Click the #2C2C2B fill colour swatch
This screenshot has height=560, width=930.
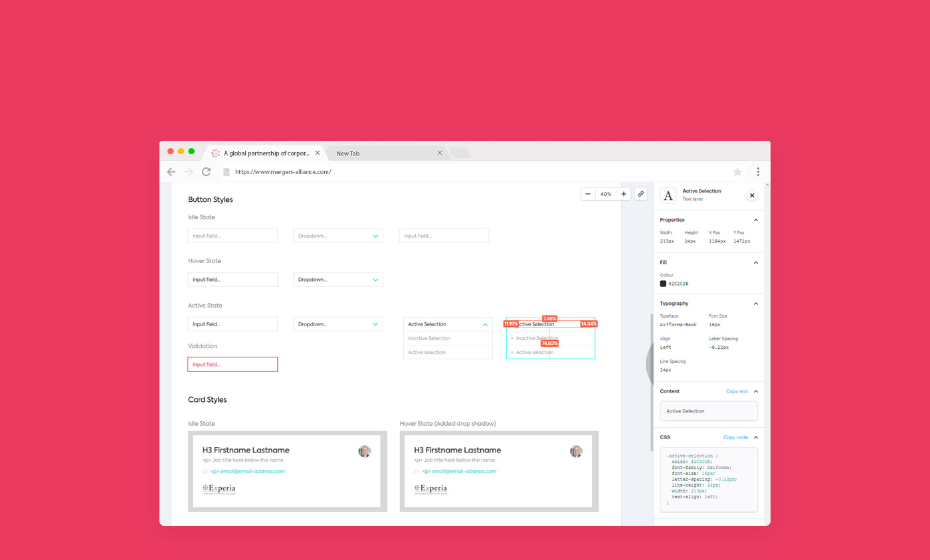663,284
